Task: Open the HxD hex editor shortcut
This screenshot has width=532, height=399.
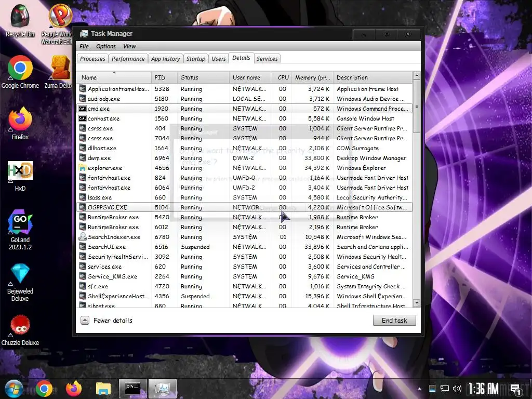Action: (x=20, y=176)
